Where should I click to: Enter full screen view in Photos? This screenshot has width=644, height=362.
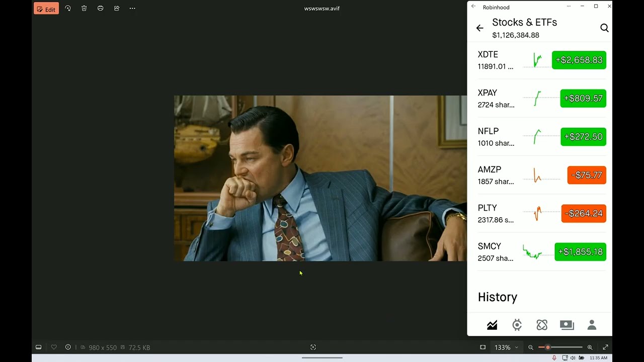click(x=605, y=347)
